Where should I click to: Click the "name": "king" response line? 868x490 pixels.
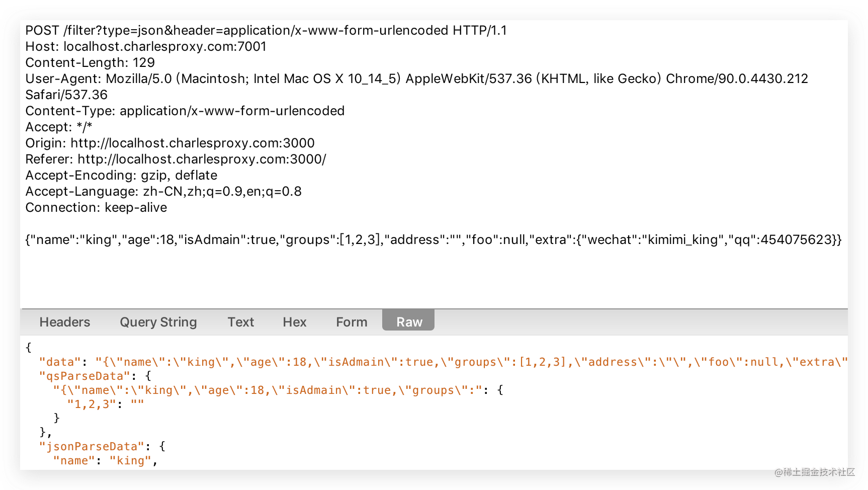tap(105, 461)
